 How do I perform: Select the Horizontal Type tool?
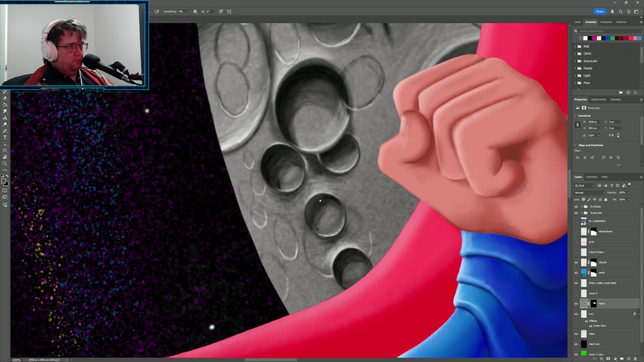(x=5, y=137)
